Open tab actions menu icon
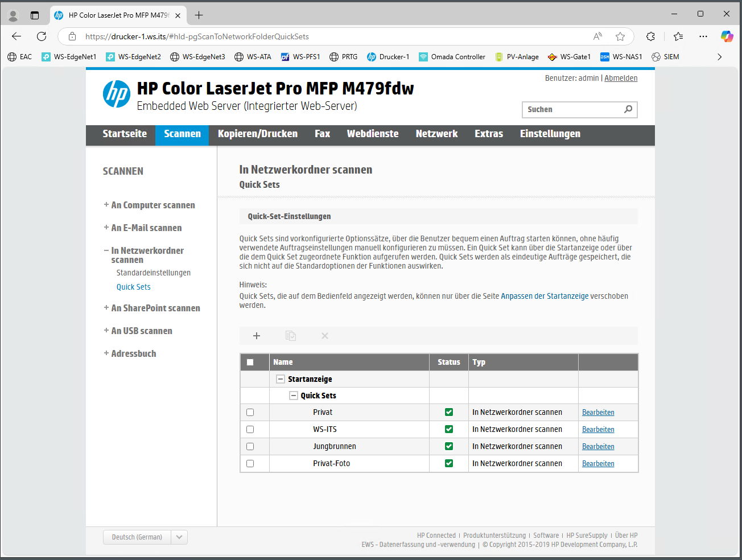 35,15
